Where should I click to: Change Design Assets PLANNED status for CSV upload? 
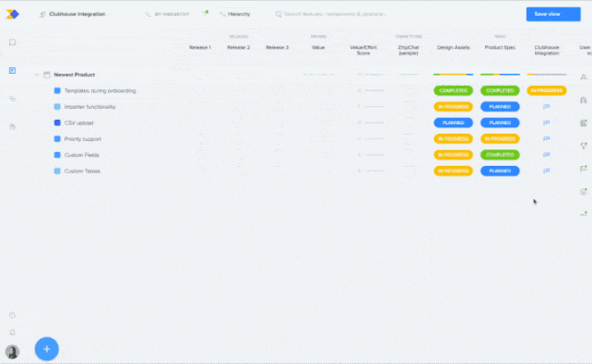click(453, 123)
